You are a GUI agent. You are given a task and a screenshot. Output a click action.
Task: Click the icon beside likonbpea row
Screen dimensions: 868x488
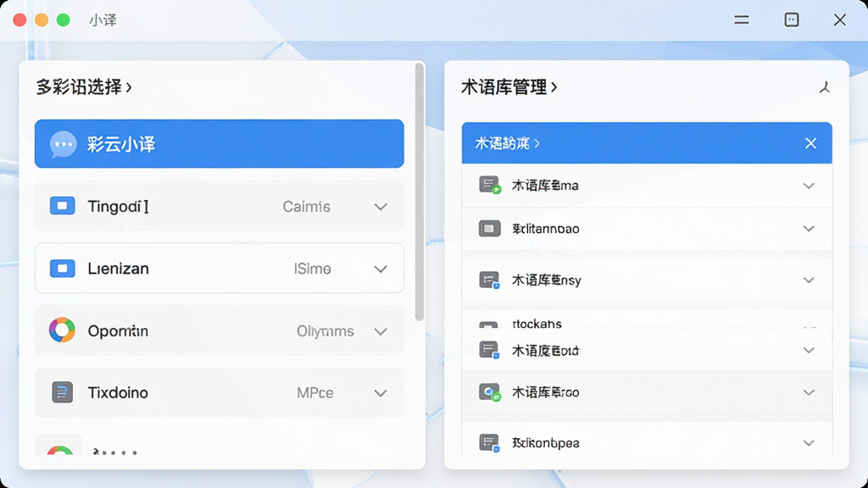(x=489, y=442)
